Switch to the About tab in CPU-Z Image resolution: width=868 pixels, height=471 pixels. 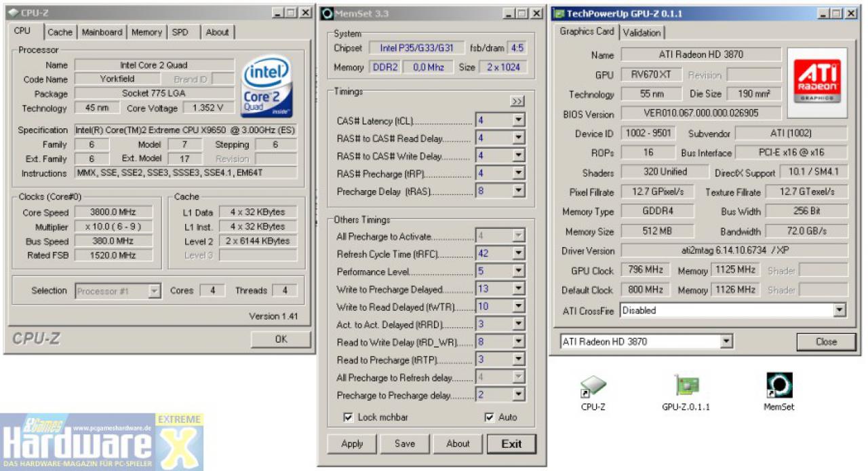point(217,32)
